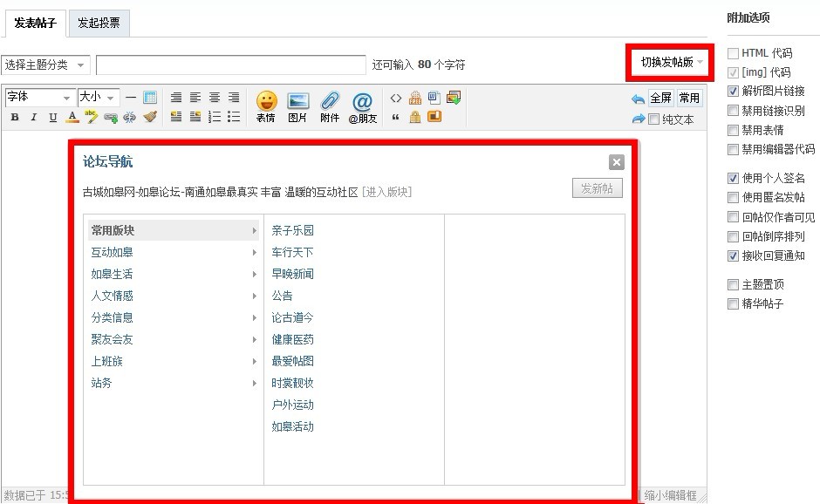820x504 pixels.
Task: Insert an emoticon using the 表情 icon
Action: 266,106
